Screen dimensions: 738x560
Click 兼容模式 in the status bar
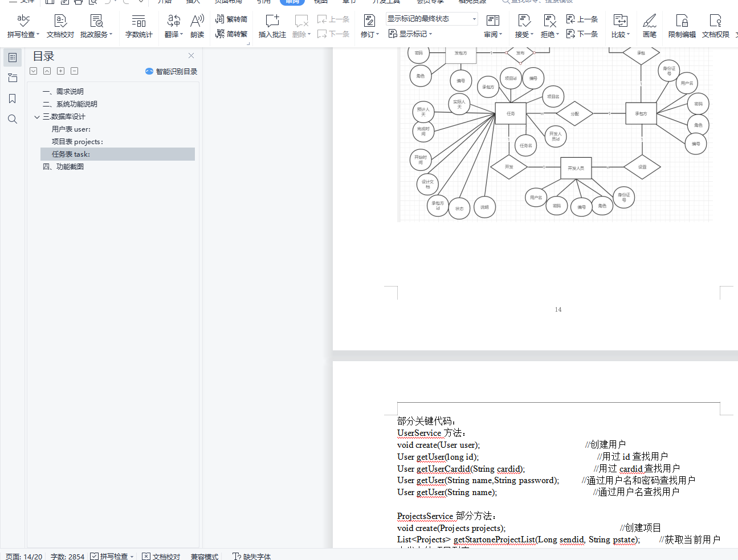(x=205, y=556)
